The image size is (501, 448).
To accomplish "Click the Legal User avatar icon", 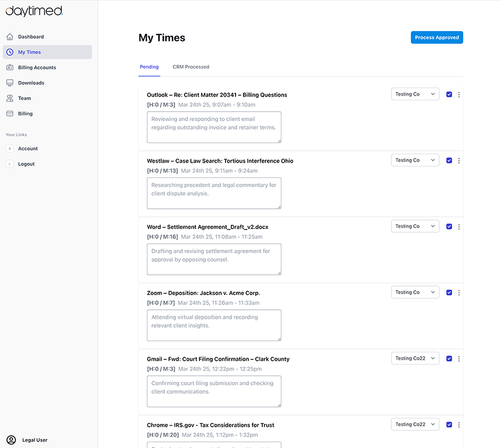I will pyautogui.click(x=11, y=439).
